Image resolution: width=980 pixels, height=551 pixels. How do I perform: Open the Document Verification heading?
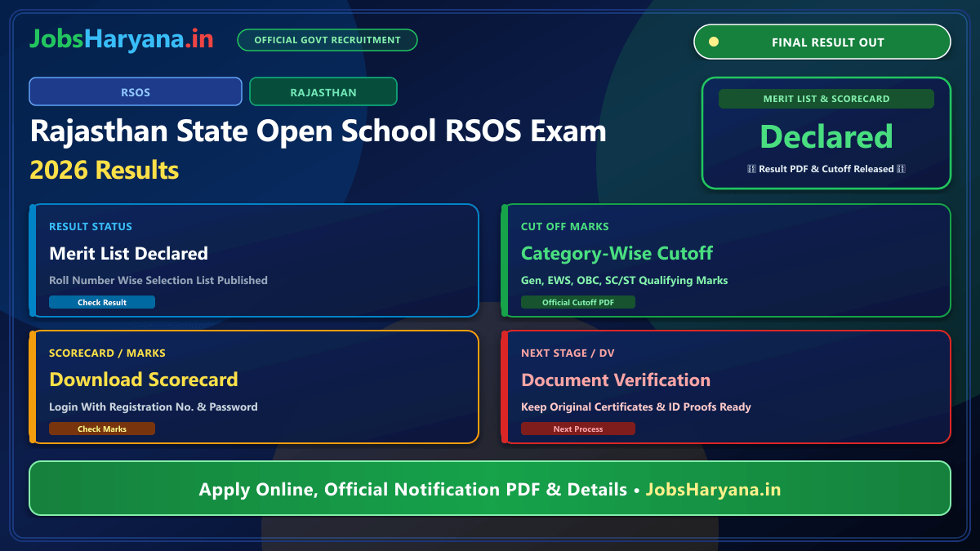(616, 380)
